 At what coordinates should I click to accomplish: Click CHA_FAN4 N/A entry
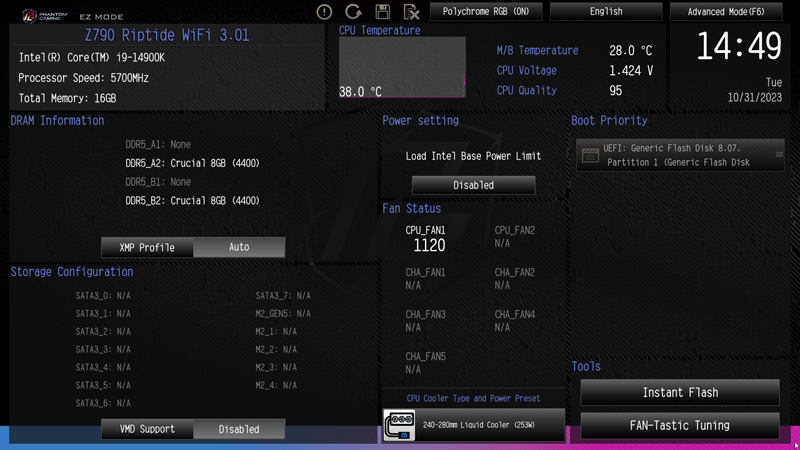[x=514, y=320]
